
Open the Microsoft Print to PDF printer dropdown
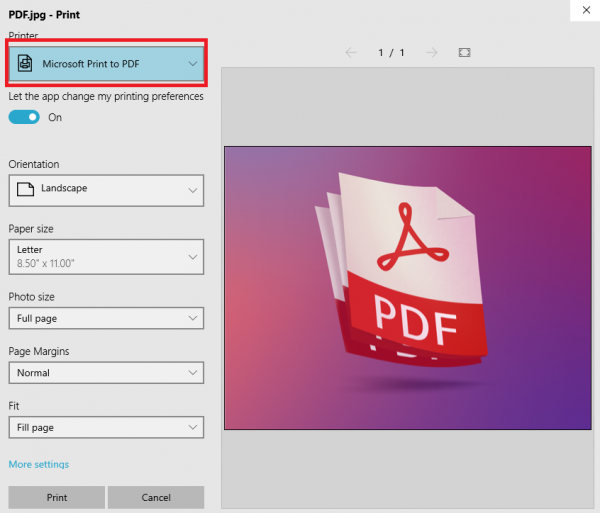point(106,64)
